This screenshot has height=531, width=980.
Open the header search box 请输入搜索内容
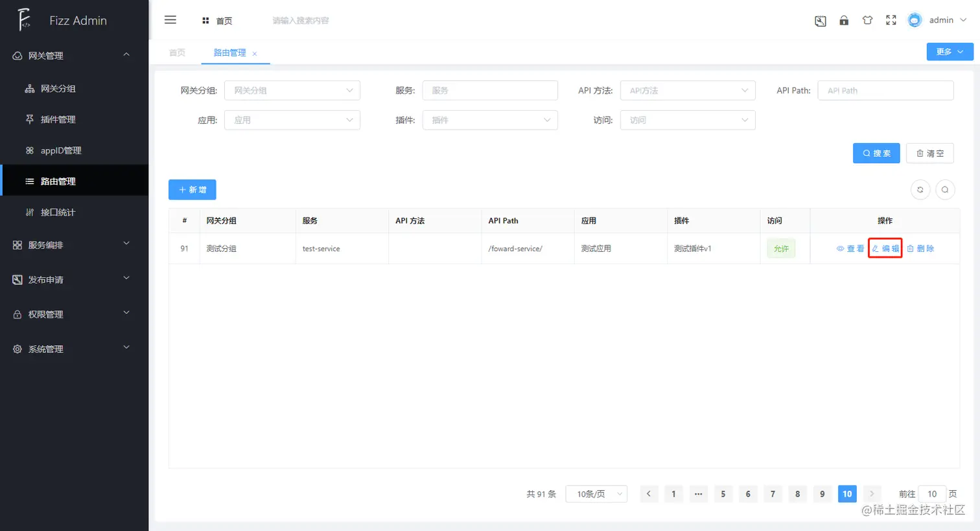[301, 21]
